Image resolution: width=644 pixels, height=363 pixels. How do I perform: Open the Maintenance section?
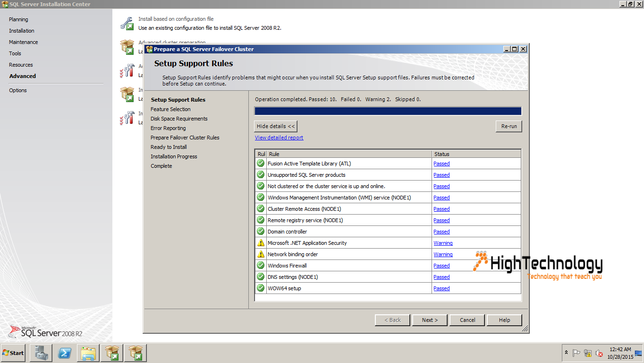24,42
